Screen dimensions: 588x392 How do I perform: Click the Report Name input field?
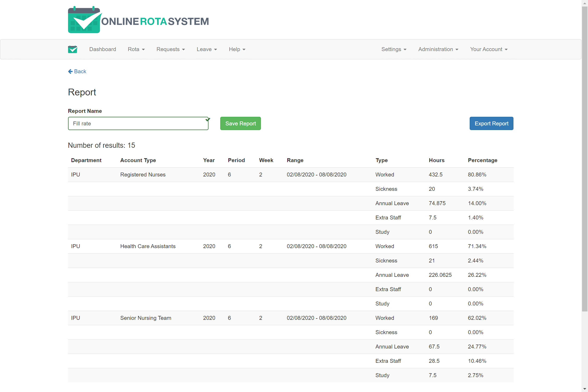[138, 124]
